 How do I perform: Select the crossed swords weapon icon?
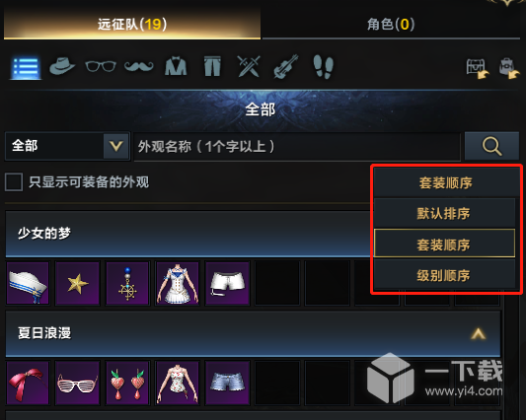click(x=249, y=66)
